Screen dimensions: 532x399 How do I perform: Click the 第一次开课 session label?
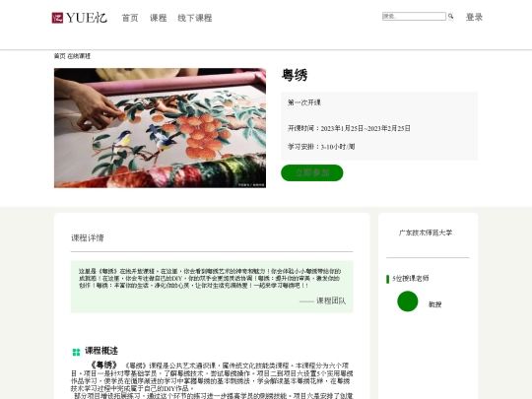(x=304, y=102)
